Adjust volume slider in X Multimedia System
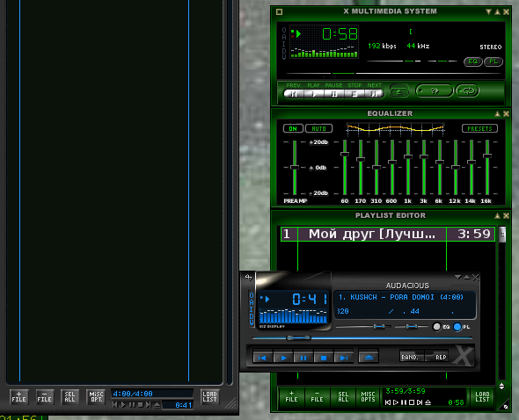The height and width of the screenshot is (420, 519). click(x=394, y=62)
